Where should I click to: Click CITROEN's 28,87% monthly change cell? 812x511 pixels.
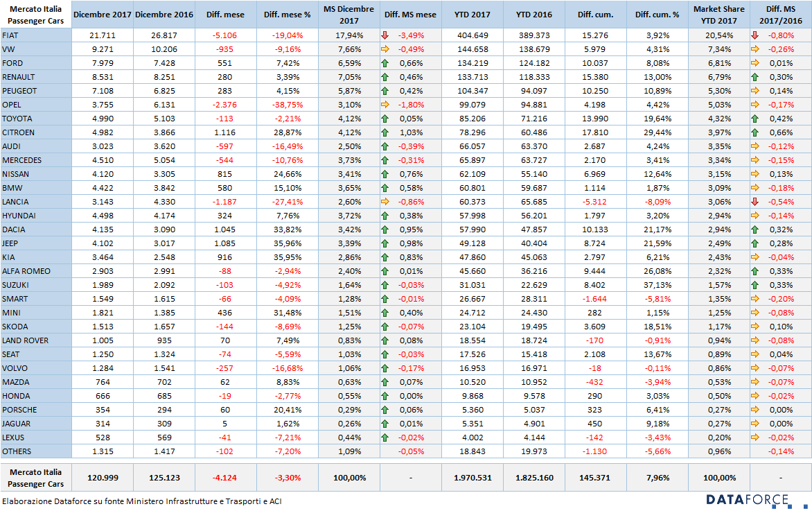pos(288,132)
